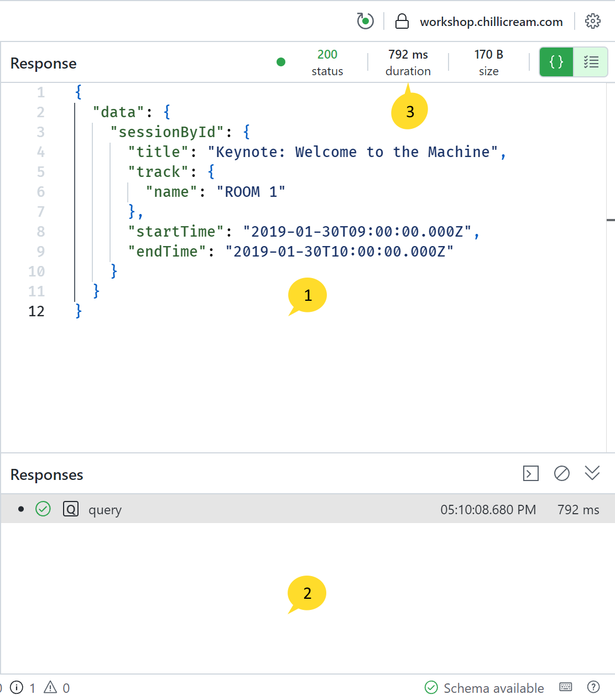Switch response to list view
This screenshot has width=615, height=700.
click(591, 62)
